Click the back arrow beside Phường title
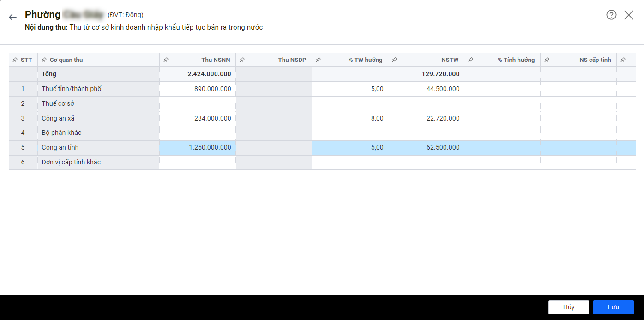 click(12, 17)
